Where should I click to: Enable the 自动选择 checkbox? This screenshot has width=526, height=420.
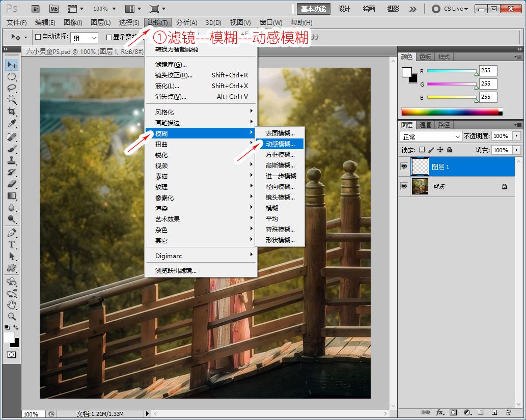tap(38, 37)
